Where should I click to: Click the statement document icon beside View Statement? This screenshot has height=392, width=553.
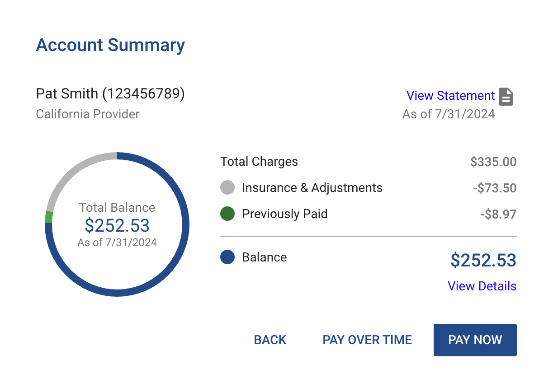click(x=506, y=96)
